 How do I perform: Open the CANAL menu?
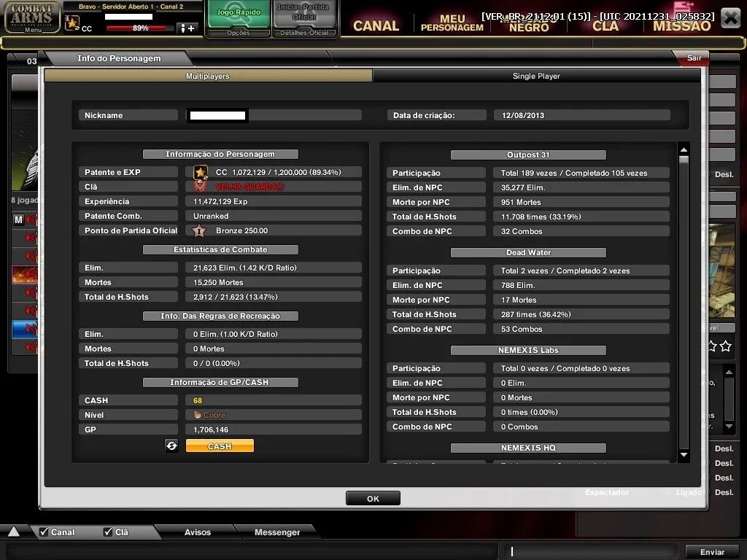point(376,26)
